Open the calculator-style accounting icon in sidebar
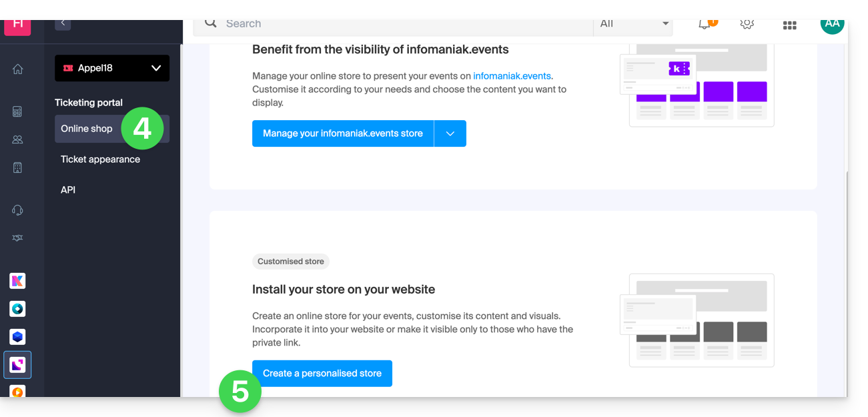868x417 pixels. (18, 111)
